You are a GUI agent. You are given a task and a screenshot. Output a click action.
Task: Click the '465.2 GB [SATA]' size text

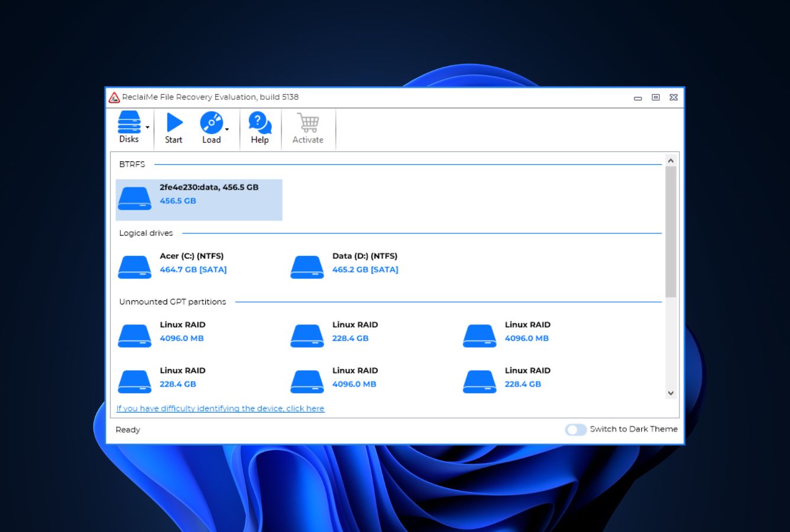[x=365, y=270]
